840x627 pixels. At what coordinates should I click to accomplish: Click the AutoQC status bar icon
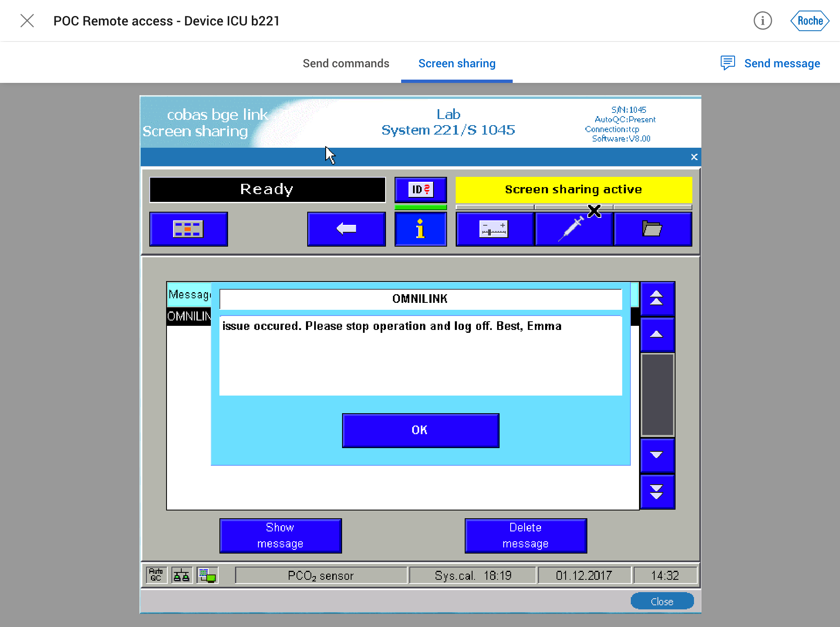(156, 575)
